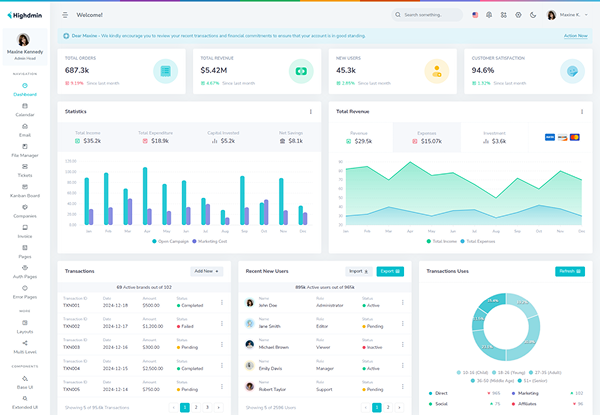Open the apps grid icon in header
This screenshot has height=416, width=600.
point(504,15)
